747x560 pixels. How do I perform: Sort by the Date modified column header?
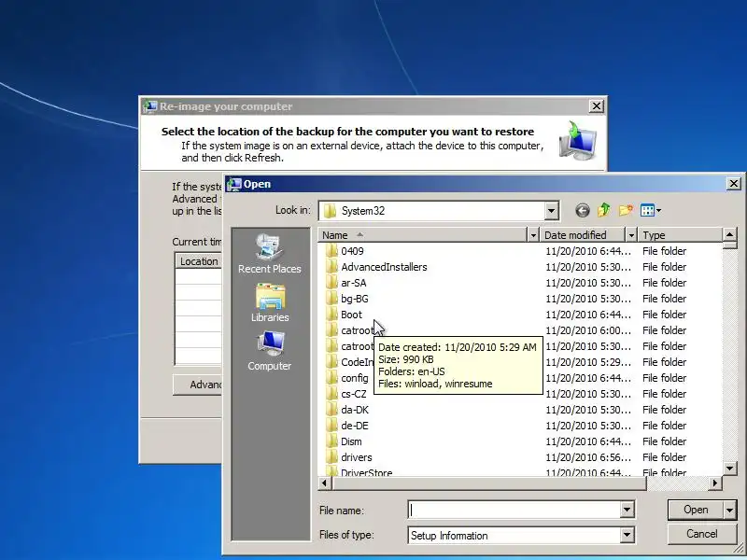582,235
